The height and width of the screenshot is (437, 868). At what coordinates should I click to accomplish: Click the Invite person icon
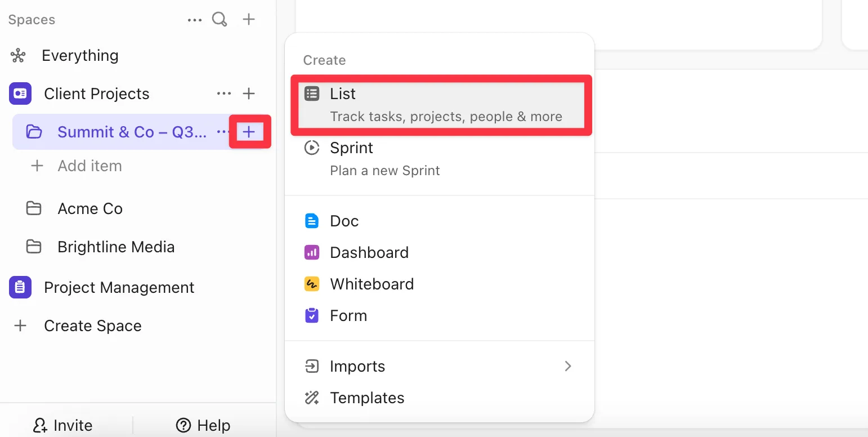coord(40,425)
